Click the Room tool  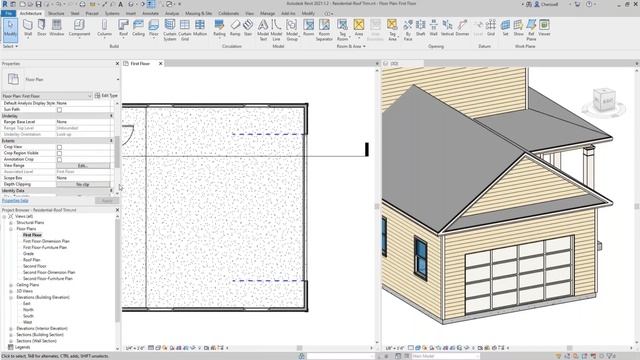(x=309, y=28)
